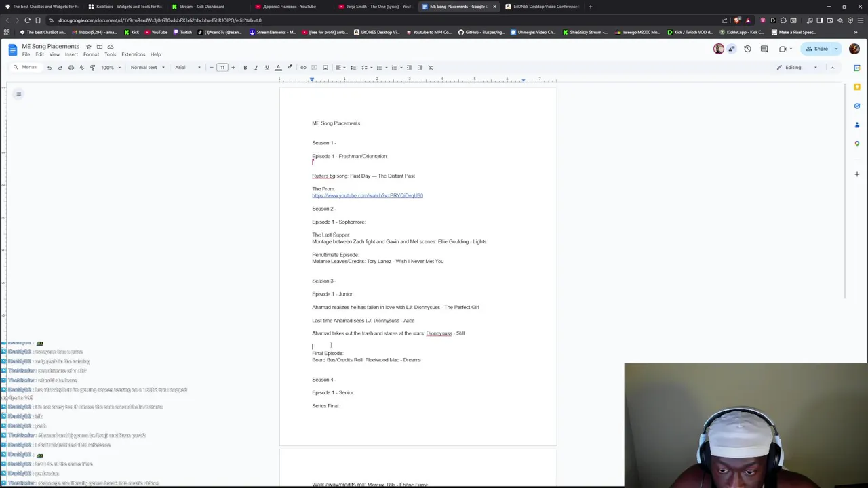868x488 pixels.
Task: Increase the font size
Action: coord(233,68)
